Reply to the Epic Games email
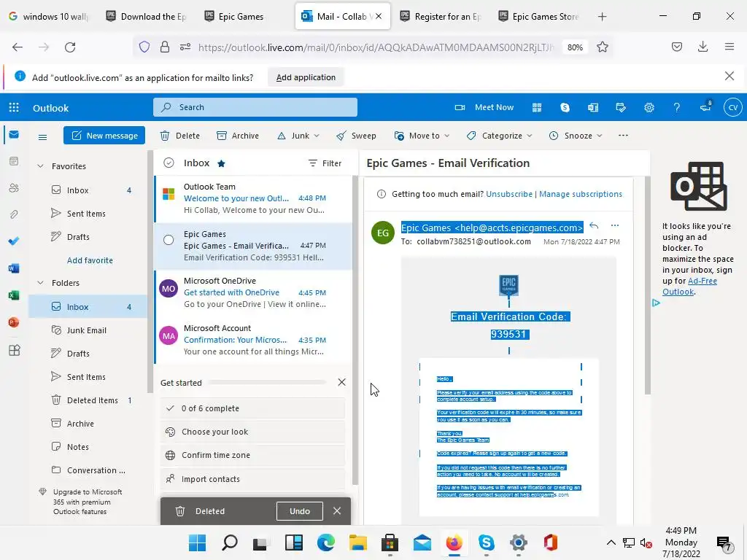Screen dimensions: 747x560 point(594,225)
